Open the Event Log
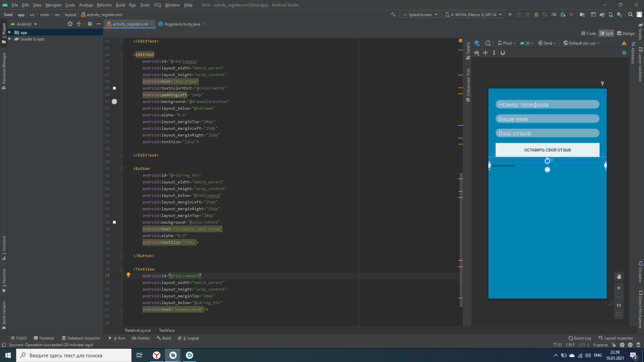The width and height of the screenshot is (644, 362). coord(580,338)
